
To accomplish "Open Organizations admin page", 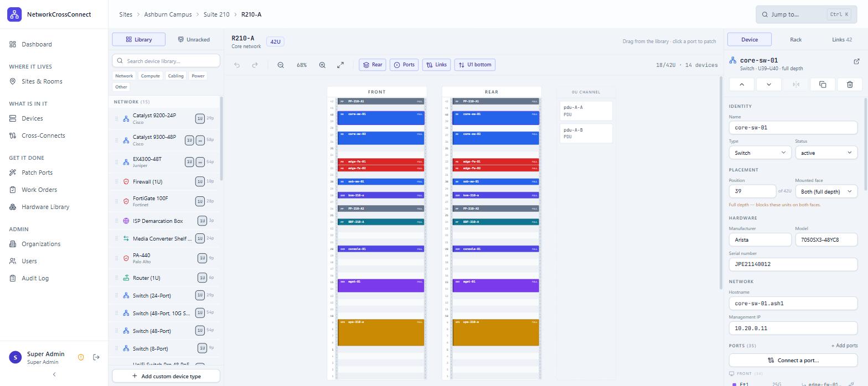I will (54, 244).
